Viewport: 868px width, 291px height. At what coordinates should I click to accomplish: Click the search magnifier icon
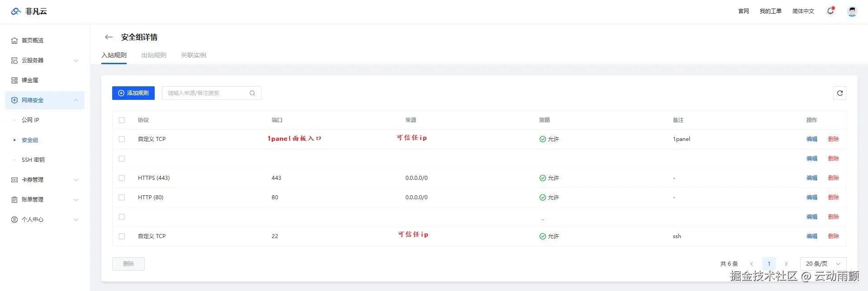click(252, 93)
